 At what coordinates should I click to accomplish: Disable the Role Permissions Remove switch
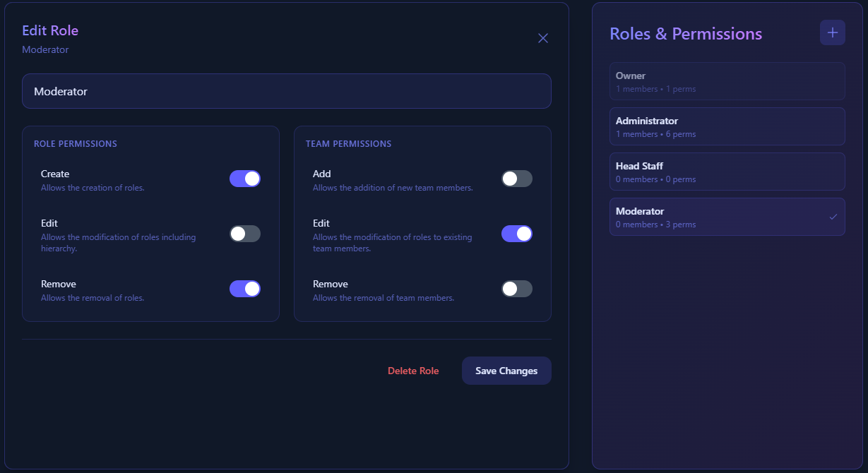245,289
